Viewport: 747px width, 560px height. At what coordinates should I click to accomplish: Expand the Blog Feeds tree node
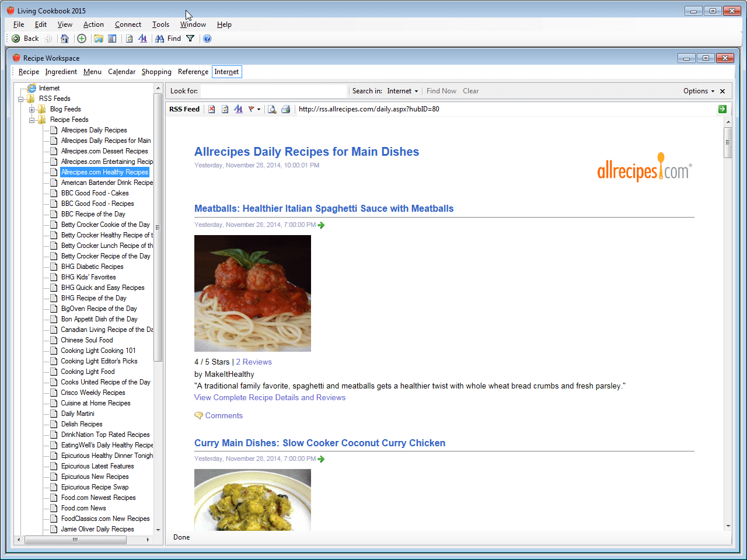(x=32, y=110)
